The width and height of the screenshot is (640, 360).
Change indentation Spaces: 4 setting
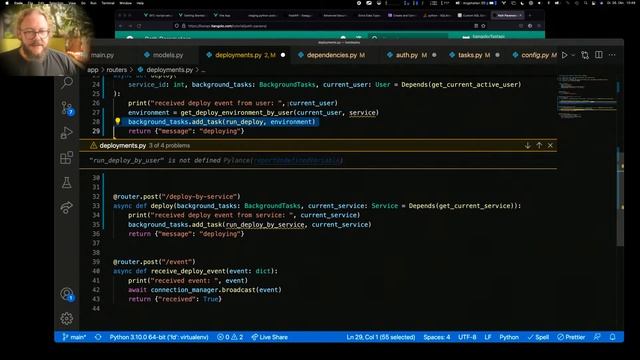(x=437, y=337)
